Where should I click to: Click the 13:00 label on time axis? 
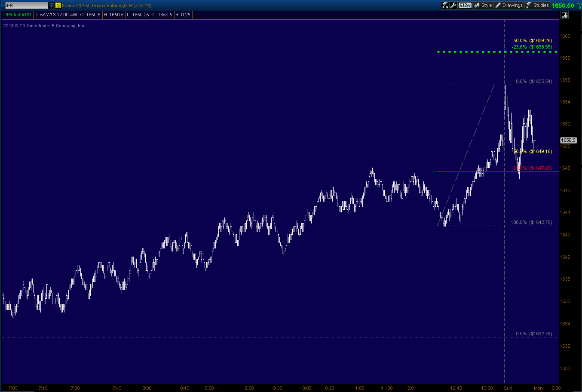tap(487, 388)
